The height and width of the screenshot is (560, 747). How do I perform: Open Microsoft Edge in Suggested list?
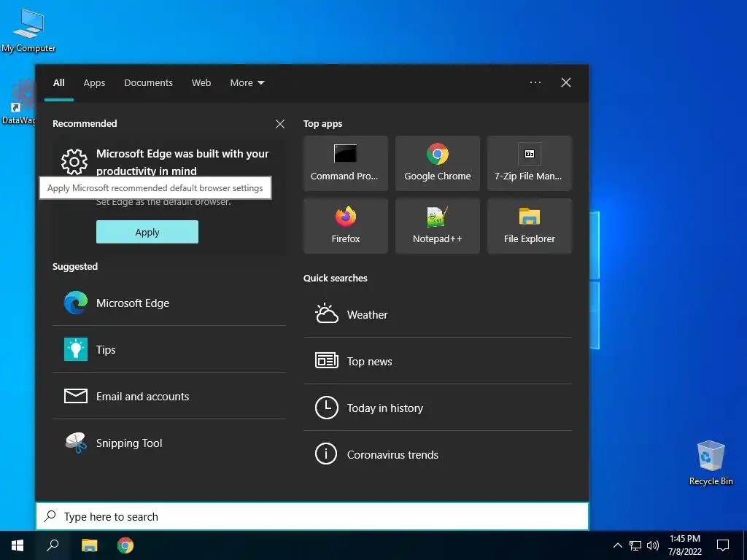(x=169, y=303)
